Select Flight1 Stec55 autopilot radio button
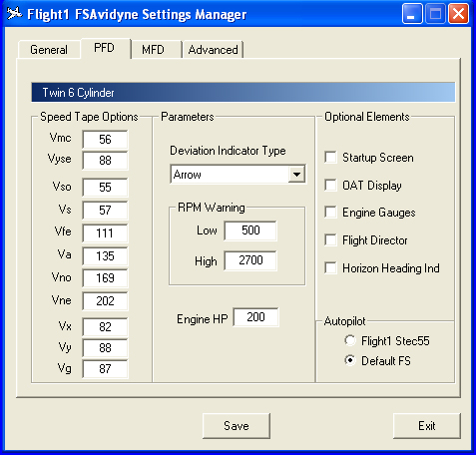This screenshot has height=455, width=476. (350, 340)
